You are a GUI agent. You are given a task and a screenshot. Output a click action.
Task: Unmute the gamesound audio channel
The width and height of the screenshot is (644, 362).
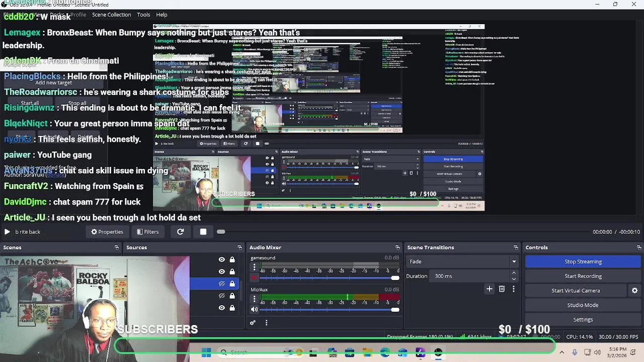click(254, 278)
